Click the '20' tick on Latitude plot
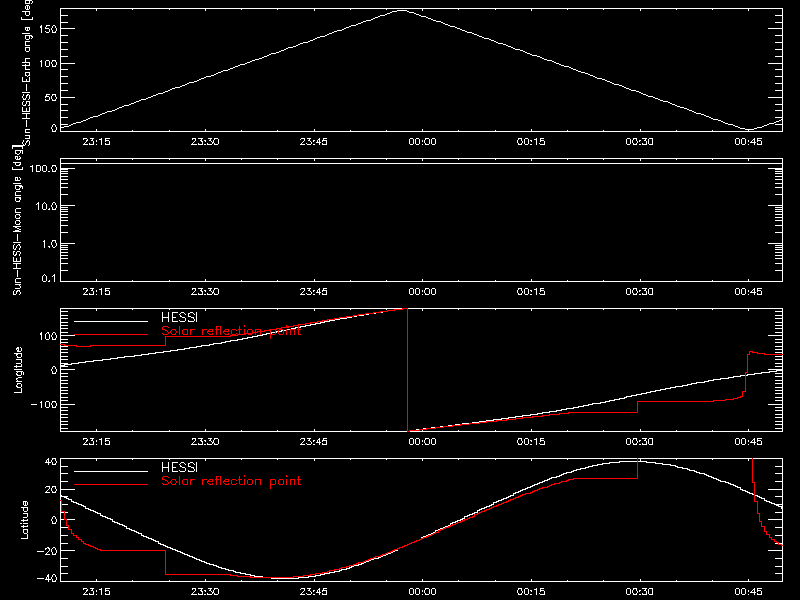Screen dimensions: 800x600 click(x=51, y=489)
